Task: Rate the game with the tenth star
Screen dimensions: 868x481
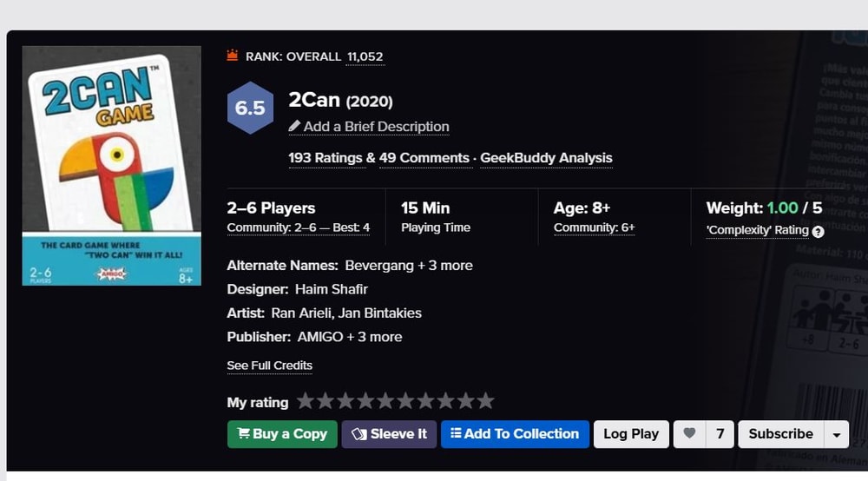Action: [485, 400]
